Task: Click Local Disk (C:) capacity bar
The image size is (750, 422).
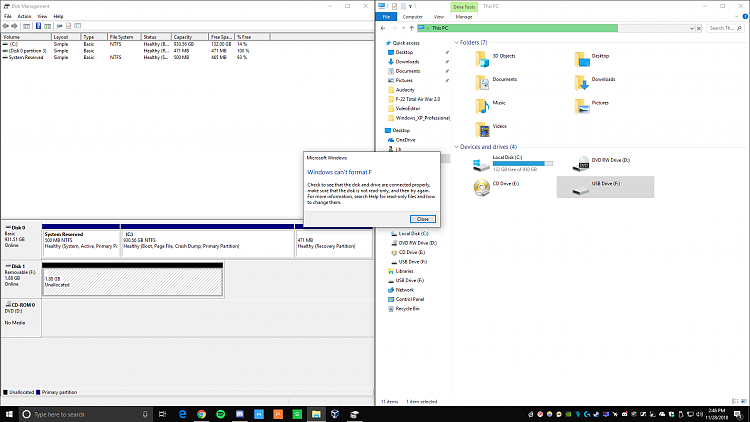Action: pos(522,163)
